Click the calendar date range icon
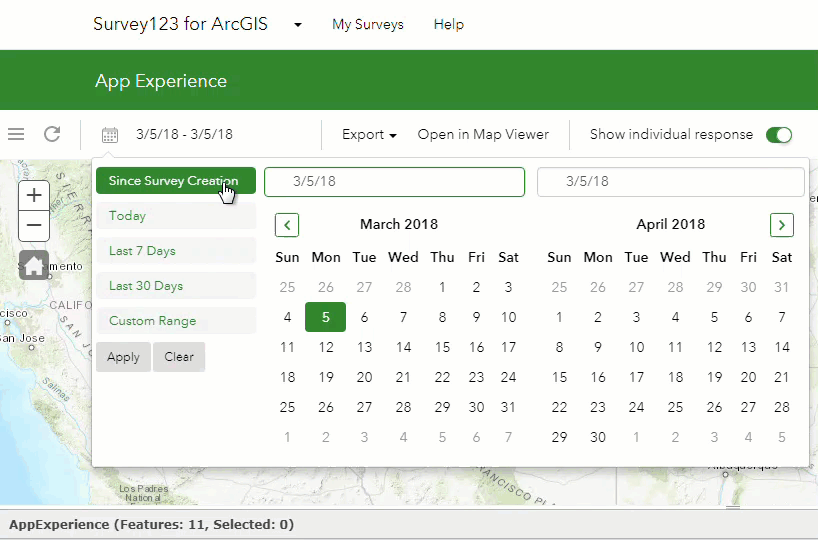The width and height of the screenshot is (818, 540). [x=110, y=135]
